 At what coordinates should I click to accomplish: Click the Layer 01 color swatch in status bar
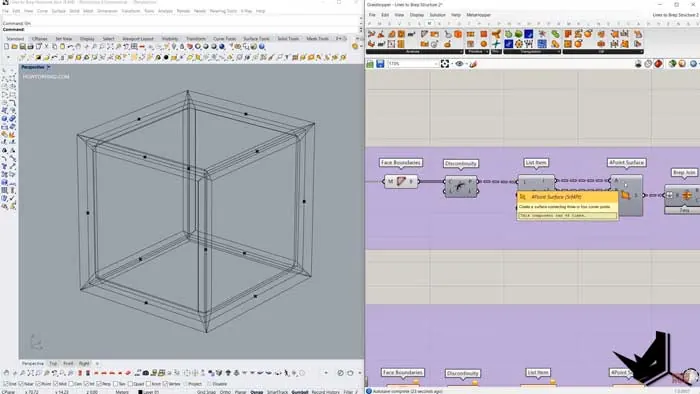140,392
